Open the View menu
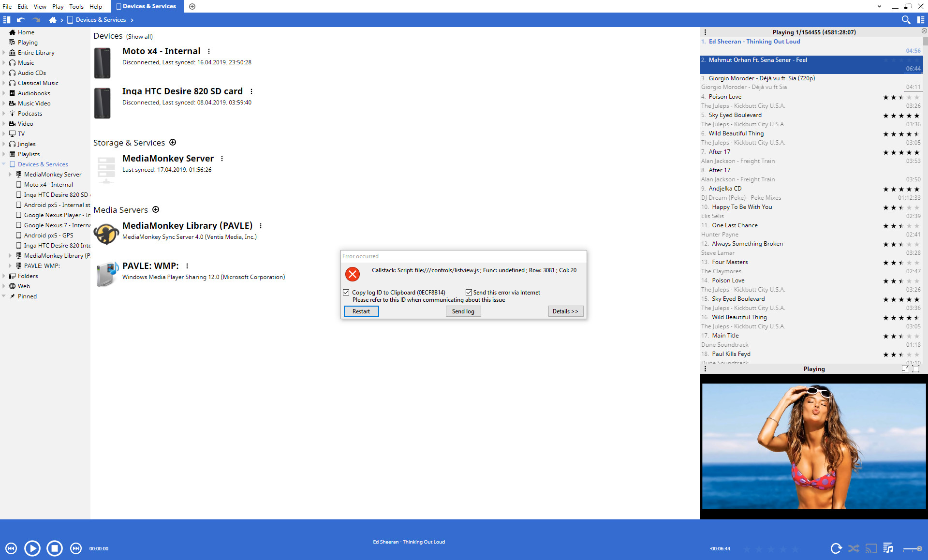Screen dimensions: 928x560 40,6
